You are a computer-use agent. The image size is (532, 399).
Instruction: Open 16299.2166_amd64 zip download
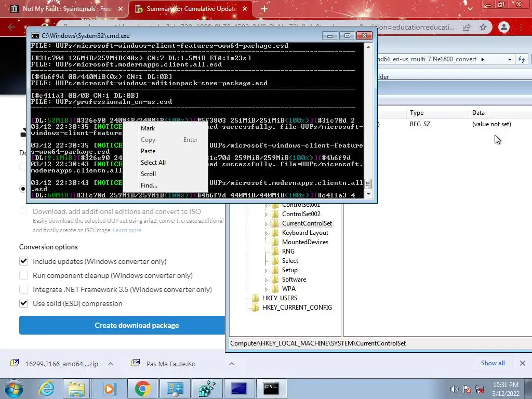coord(61,364)
